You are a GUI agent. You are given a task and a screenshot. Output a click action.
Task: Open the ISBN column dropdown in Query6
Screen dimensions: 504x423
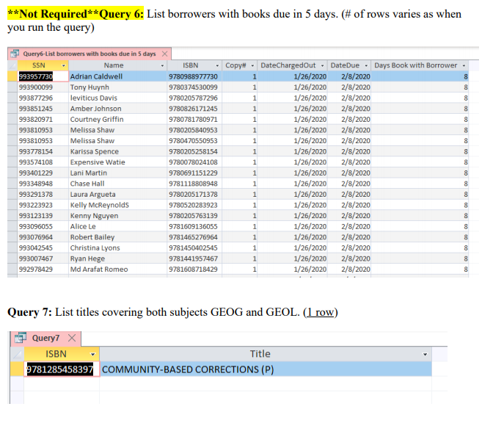pos(217,65)
